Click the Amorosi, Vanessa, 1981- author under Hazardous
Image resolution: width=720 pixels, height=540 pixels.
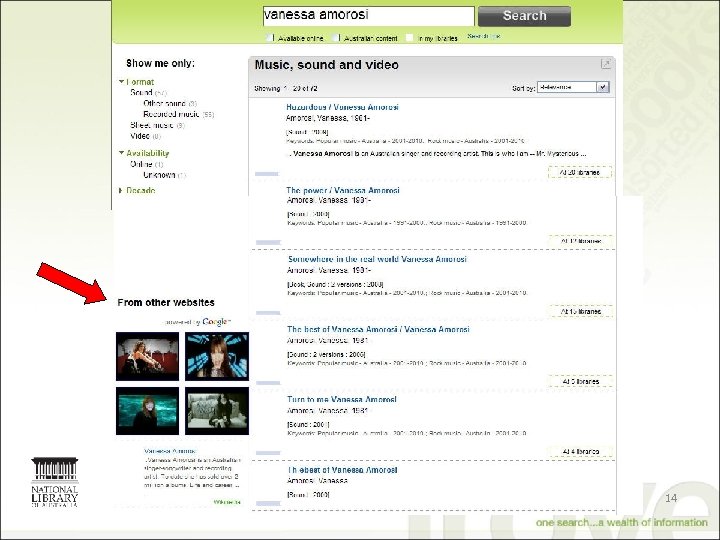pos(328,118)
